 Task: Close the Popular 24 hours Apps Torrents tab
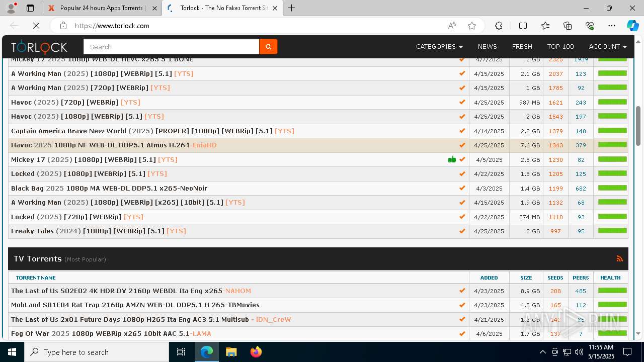[x=154, y=8]
